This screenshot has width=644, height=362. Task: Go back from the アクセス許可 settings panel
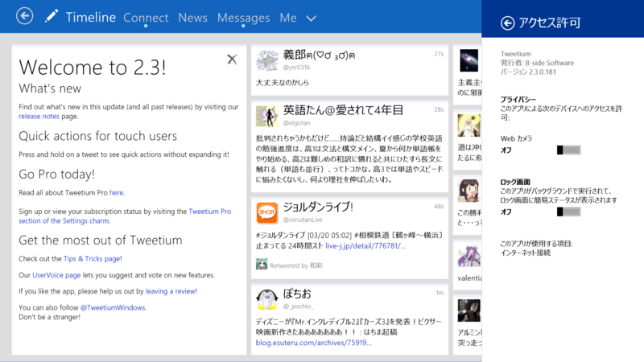coord(508,23)
